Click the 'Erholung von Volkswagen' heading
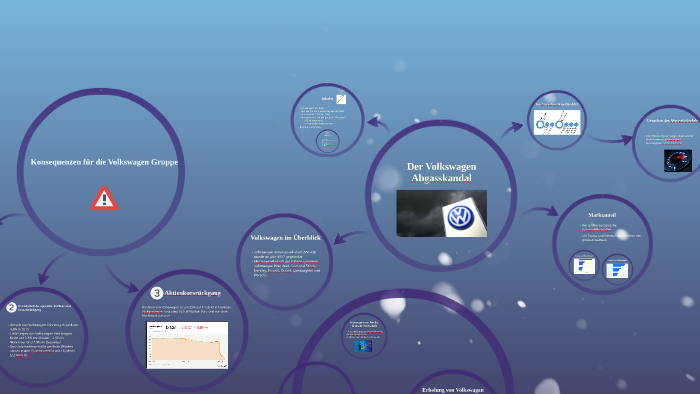The image size is (700, 394). (453, 390)
